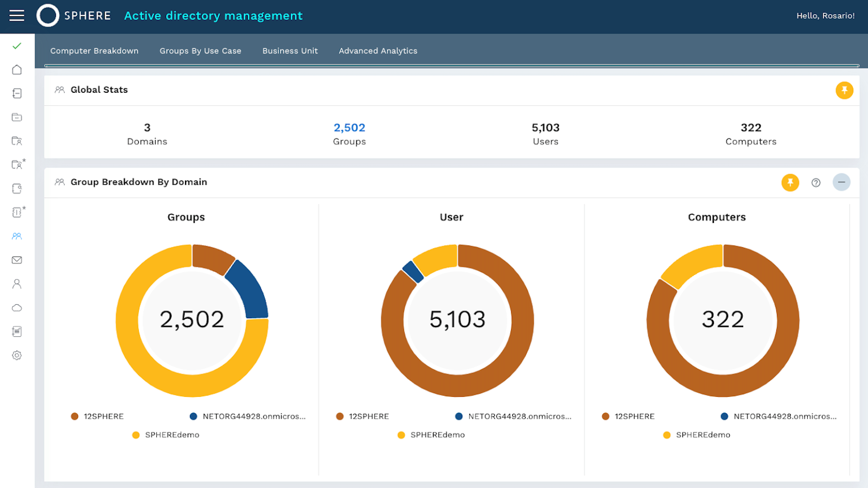The width and height of the screenshot is (868, 488).
Task: Toggle pin on Group Breakdown panel
Action: (790, 183)
